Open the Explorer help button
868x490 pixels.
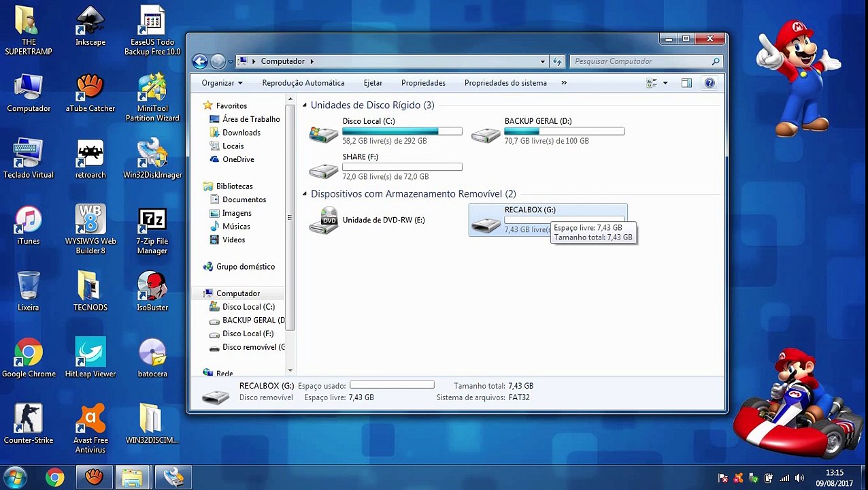[x=710, y=83]
